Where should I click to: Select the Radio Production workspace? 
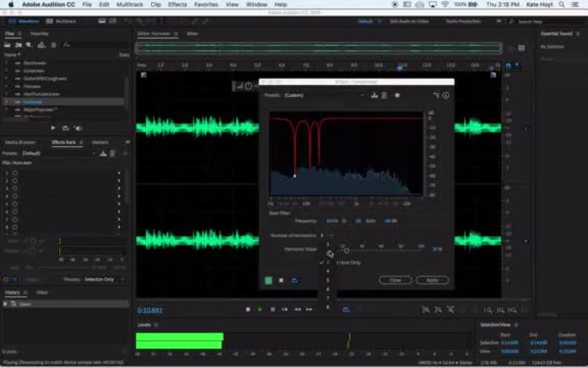click(463, 21)
